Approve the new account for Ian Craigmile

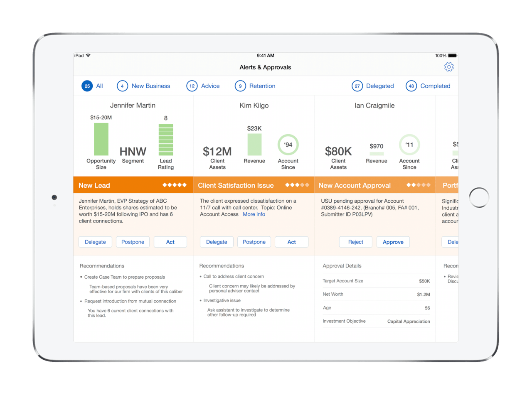point(393,242)
